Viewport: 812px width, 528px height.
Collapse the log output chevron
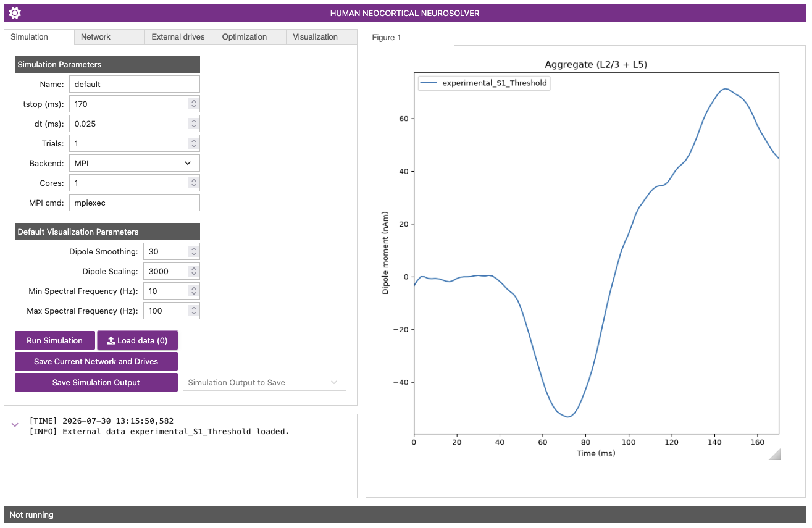pyautogui.click(x=15, y=424)
